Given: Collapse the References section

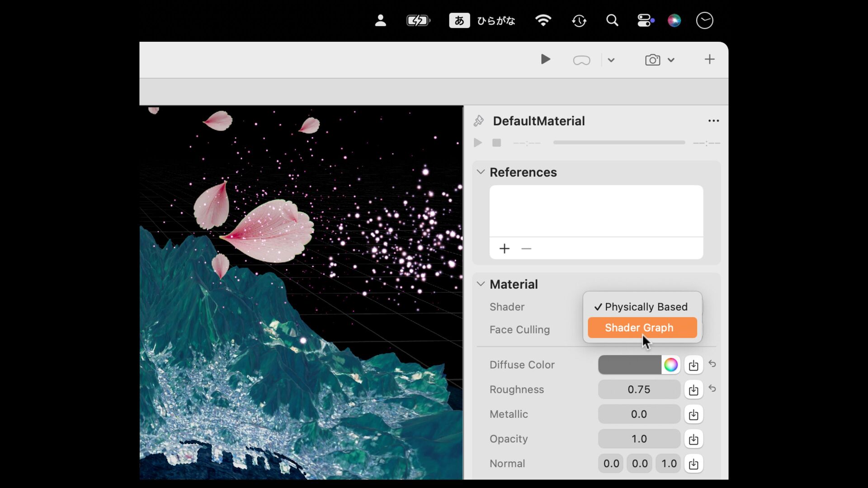Looking at the screenshot, I should (x=481, y=172).
